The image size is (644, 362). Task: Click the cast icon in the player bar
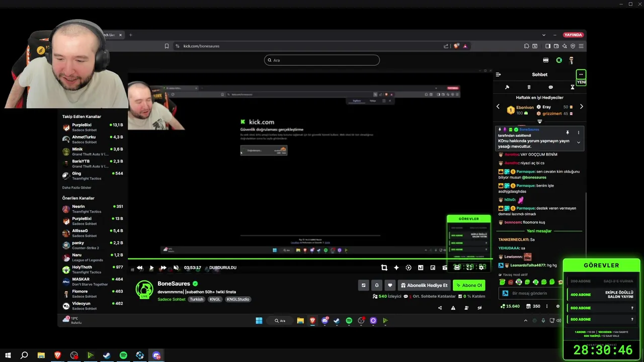click(445, 267)
